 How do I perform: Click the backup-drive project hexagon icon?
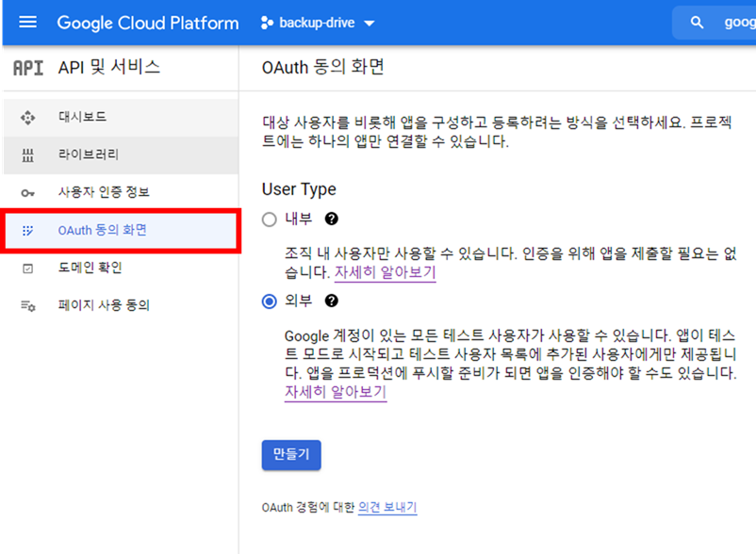pos(267,23)
